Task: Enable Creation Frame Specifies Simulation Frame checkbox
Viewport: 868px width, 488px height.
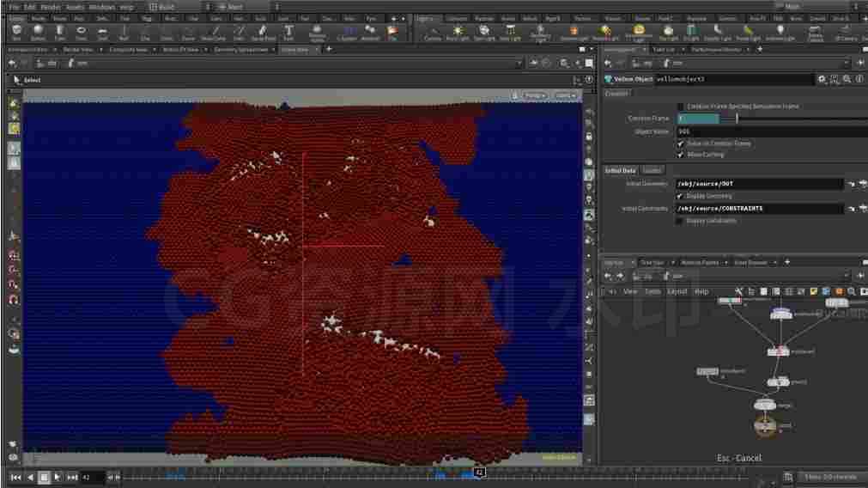Action: (x=680, y=107)
